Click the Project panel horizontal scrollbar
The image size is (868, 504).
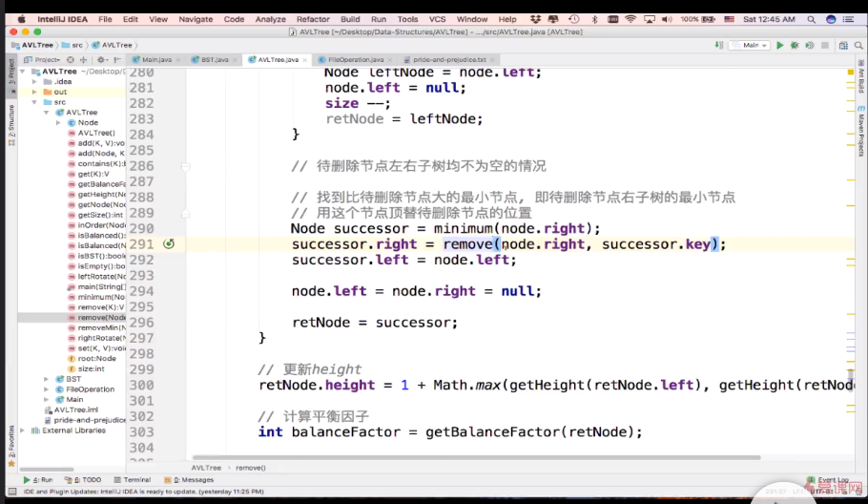click(x=47, y=470)
